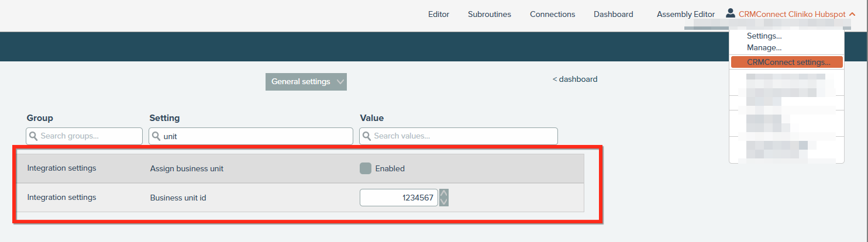Click the Setting filter magnifier icon
The height and width of the screenshot is (242, 868).
(x=156, y=136)
